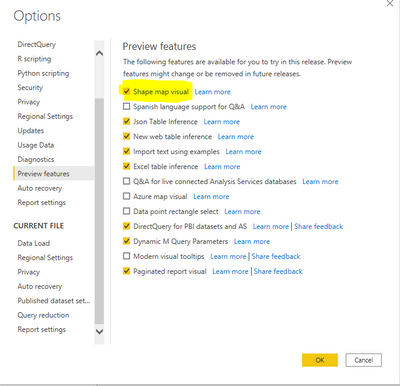Open Learn more for Dynamic M Query Parameters
Viewport: 400px width, 386px height.
252,241
